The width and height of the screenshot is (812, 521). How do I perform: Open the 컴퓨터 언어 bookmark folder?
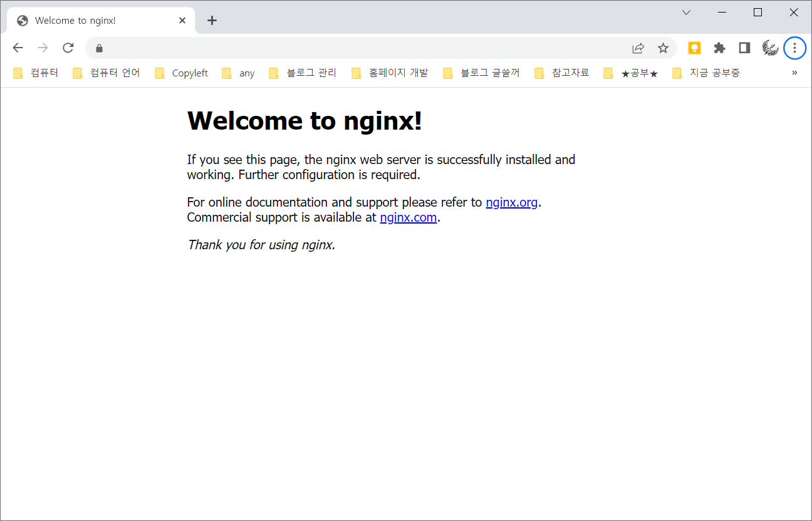[107, 73]
